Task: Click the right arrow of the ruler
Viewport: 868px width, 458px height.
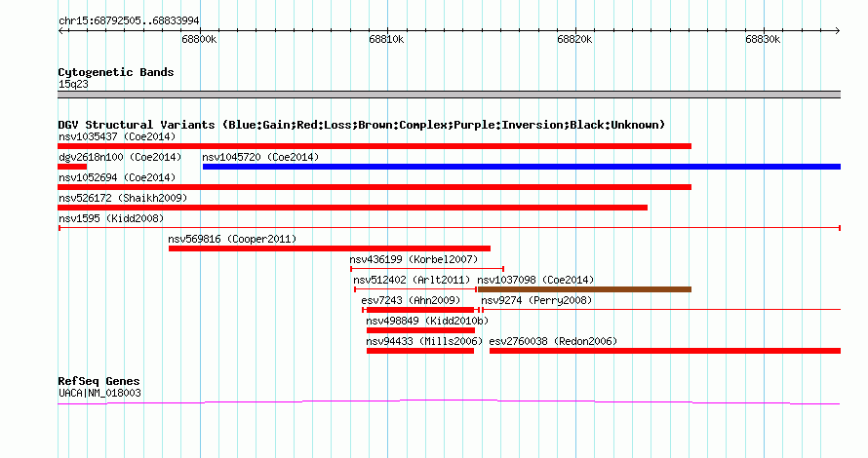Action: 838,31
